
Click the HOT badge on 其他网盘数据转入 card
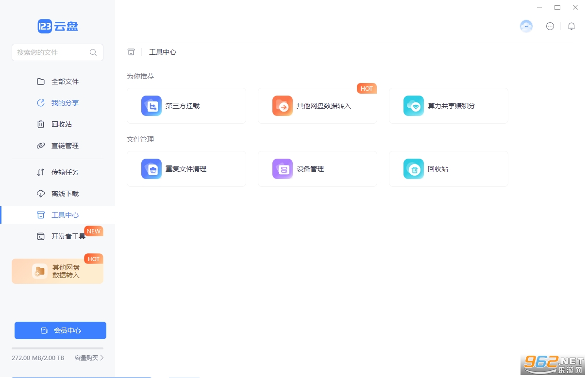click(367, 88)
